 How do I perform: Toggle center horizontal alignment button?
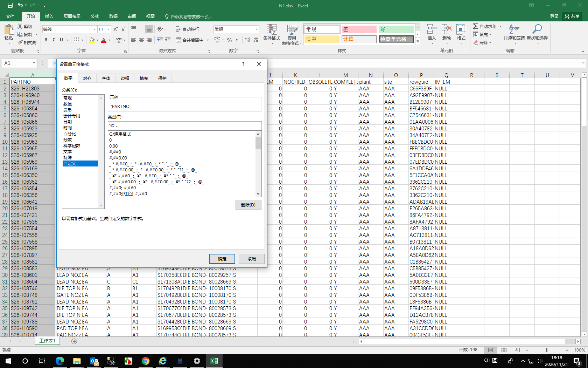tap(141, 40)
